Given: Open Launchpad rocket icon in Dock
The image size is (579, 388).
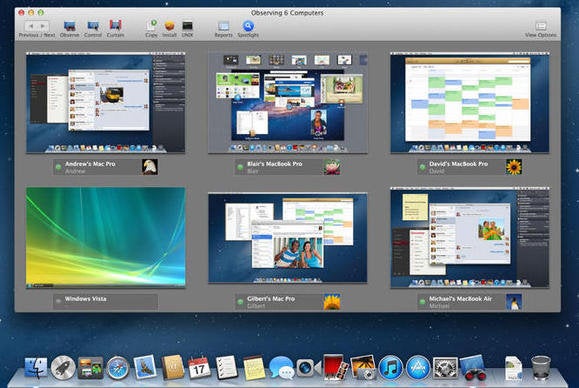Looking at the screenshot, I should click(63, 368).
